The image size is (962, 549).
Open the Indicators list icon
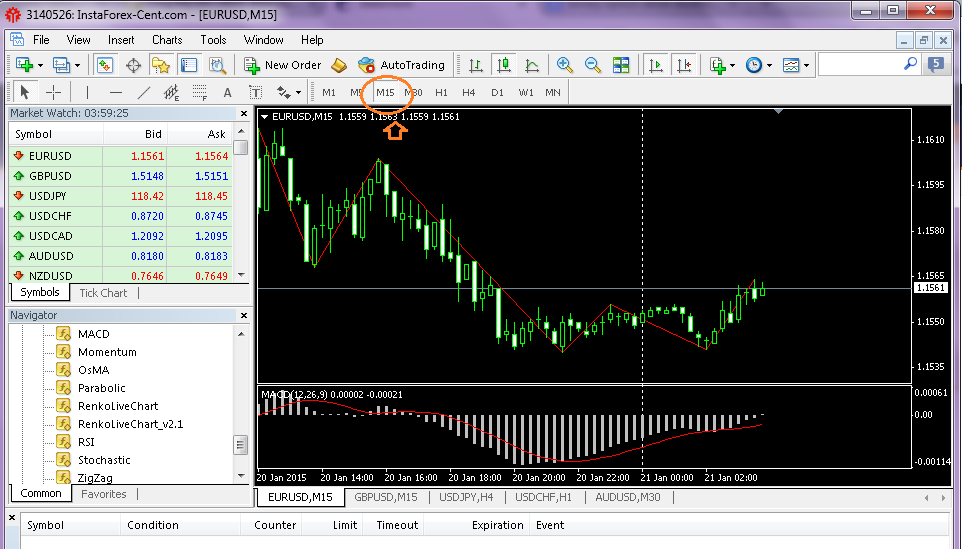tap(718, 64)
